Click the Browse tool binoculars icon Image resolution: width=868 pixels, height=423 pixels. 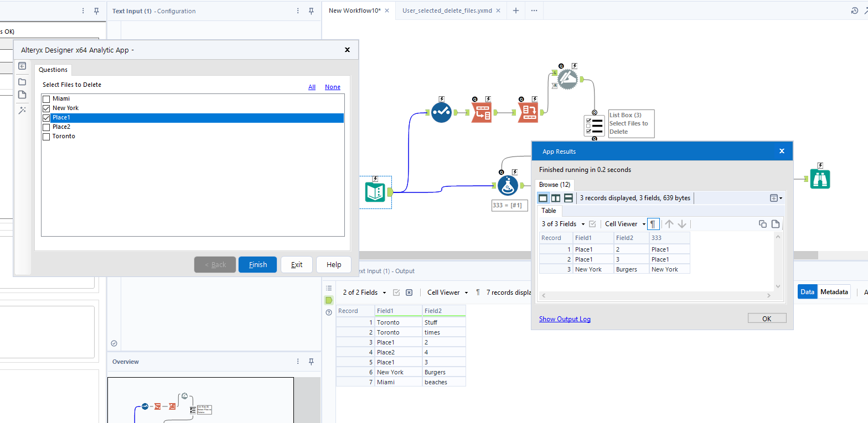point(820,179)
